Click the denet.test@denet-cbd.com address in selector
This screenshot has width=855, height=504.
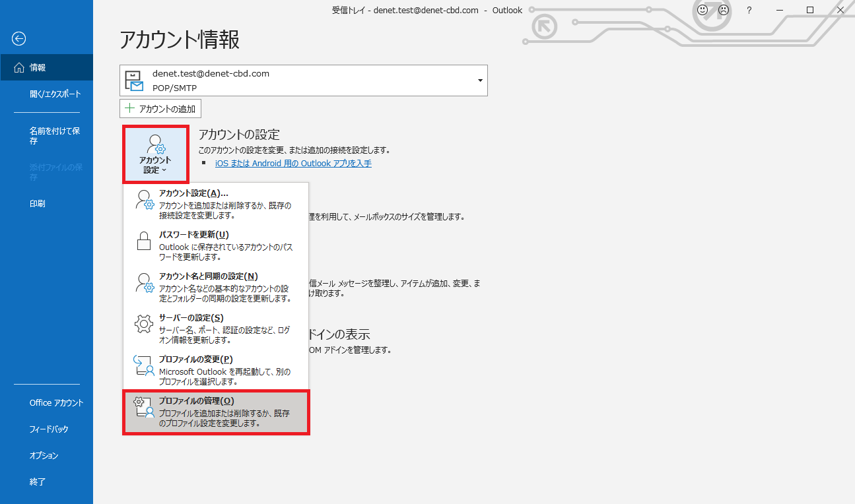click(211, 73)
